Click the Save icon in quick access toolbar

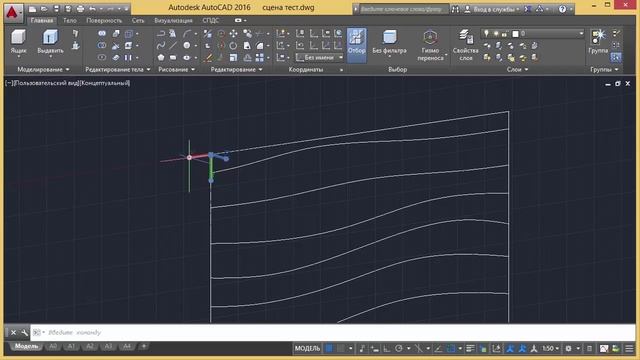[x=56, y=9]
